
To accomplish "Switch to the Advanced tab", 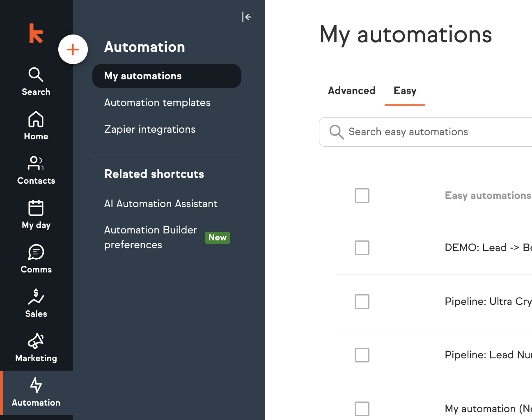I will point(351,91).
